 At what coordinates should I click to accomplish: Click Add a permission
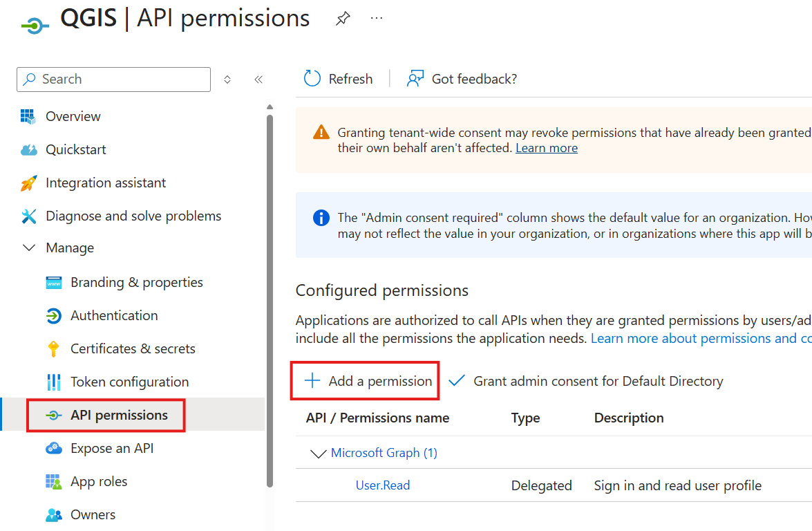365,380
